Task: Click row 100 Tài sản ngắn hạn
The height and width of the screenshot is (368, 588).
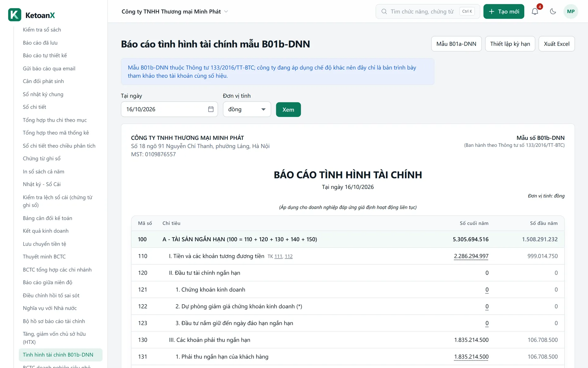Action: pos(348,239)
